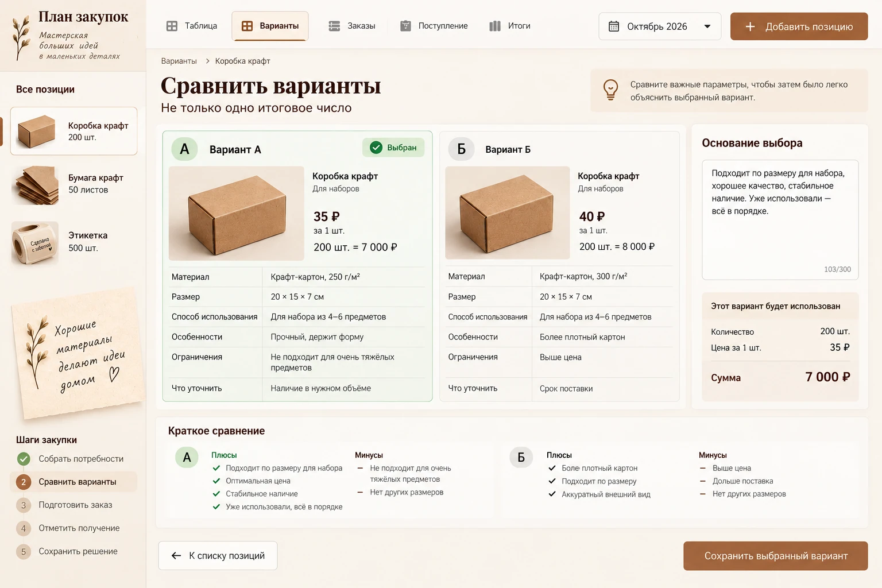The width and height of the screenshot is (882, 588).
Task: Switch to the Таблица tab
Action: tap(192, 26)
